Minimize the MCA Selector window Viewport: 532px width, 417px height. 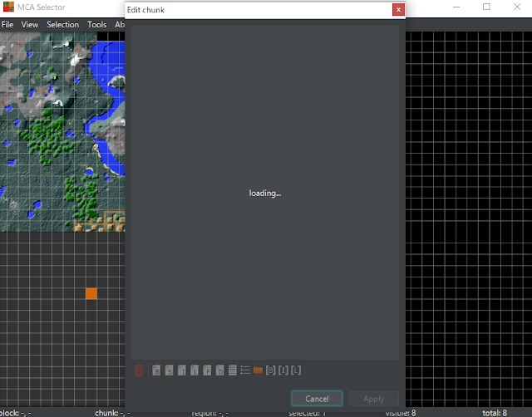(x=456, y=7)
